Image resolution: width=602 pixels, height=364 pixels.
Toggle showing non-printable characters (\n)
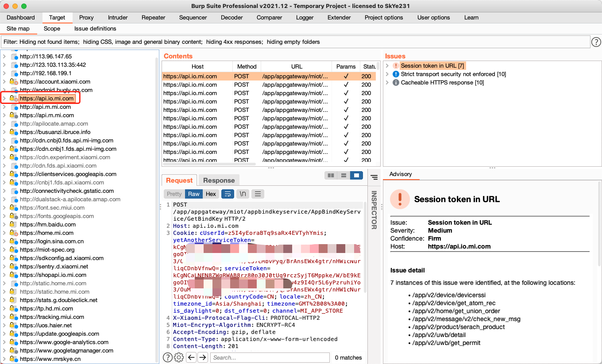tap(243, 194)
